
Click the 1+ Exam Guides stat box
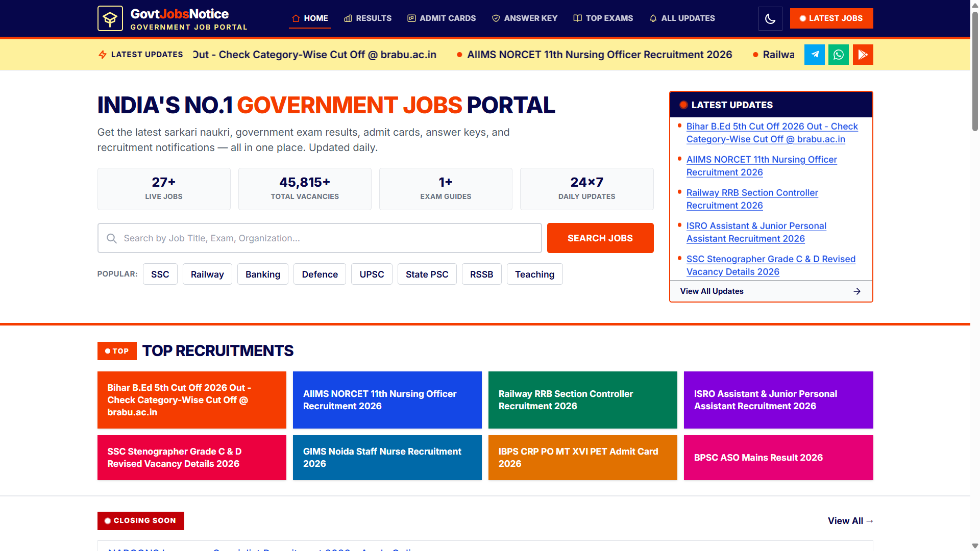click(446, 189)
